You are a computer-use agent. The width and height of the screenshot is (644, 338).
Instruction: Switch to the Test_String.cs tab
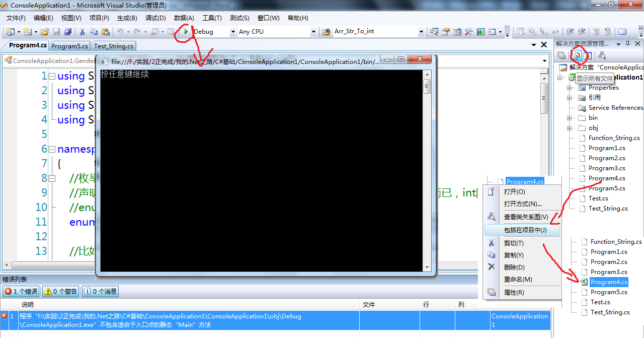click(114, 46)
